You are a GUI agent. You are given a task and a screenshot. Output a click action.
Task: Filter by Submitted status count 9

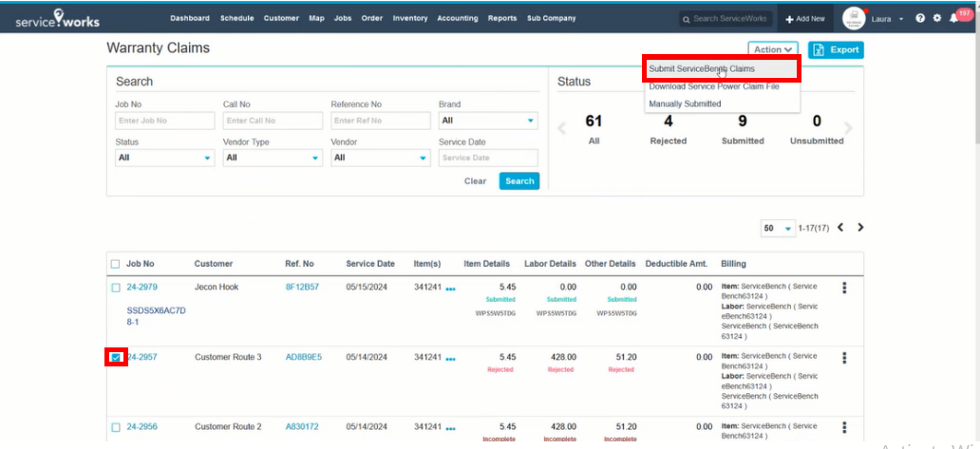743,129
